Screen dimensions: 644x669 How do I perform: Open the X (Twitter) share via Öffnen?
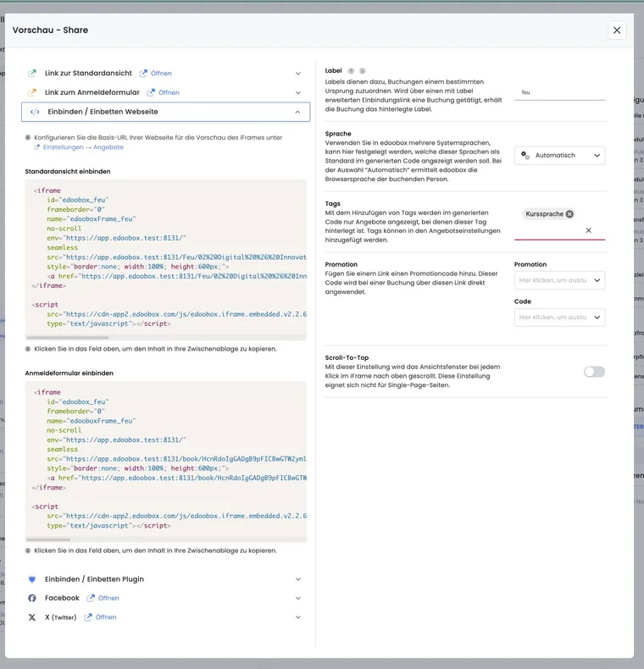(106, 617)
